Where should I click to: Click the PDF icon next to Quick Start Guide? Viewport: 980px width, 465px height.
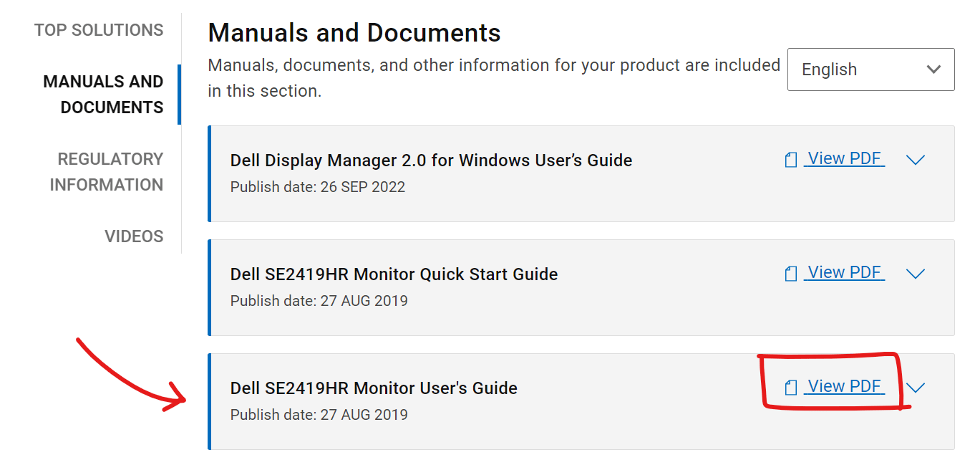[790, 272]
